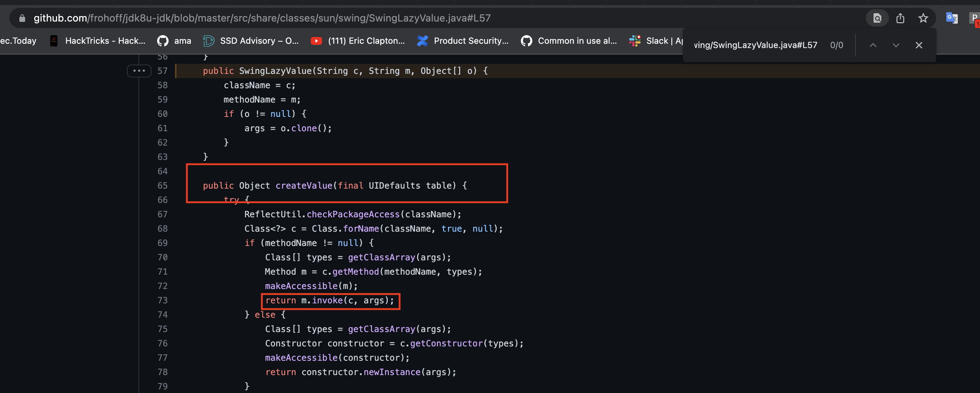Click getConstructor on line 76
This screenshot has width=980, height=393.
pos(446,343)
